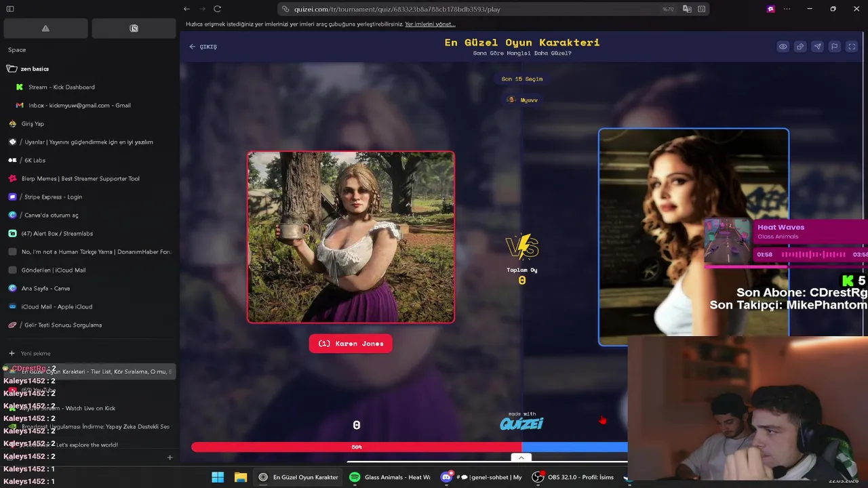Open the Windows Start menu

point(218,477)
